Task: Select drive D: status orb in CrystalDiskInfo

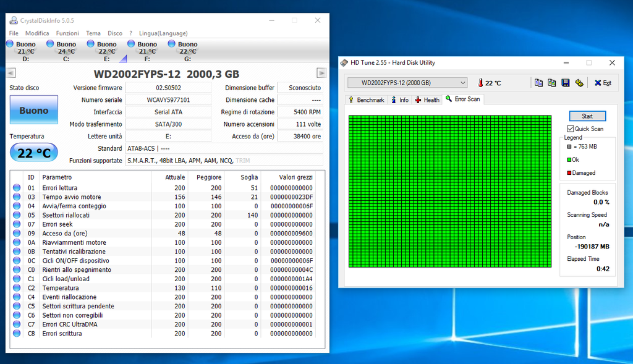Action: tap(10, 44)
